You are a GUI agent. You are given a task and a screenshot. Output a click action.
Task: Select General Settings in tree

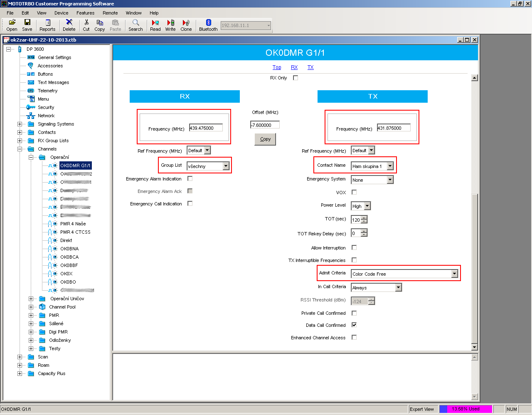(54, 57)
